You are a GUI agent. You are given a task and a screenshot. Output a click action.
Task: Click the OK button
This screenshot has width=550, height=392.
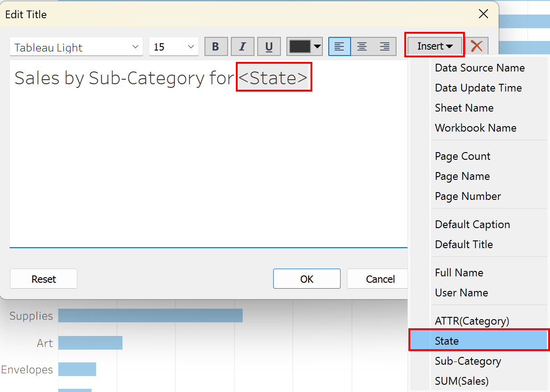pyautogui.click(x=307, y=279)
